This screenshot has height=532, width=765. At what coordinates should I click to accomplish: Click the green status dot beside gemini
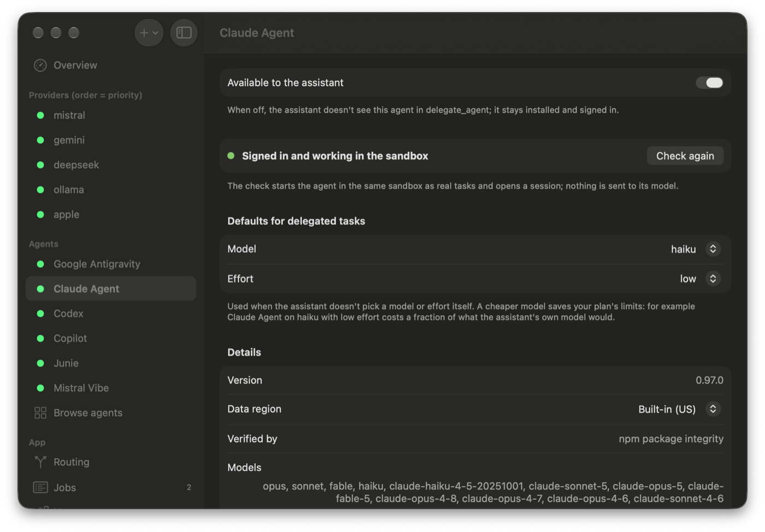point(40,140)
